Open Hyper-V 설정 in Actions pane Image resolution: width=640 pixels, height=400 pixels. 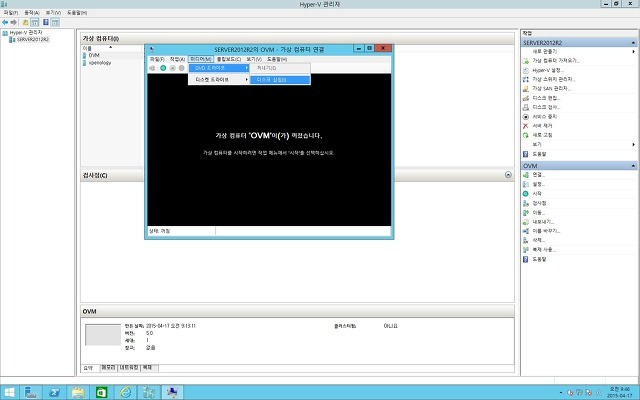tap(548, 70)
